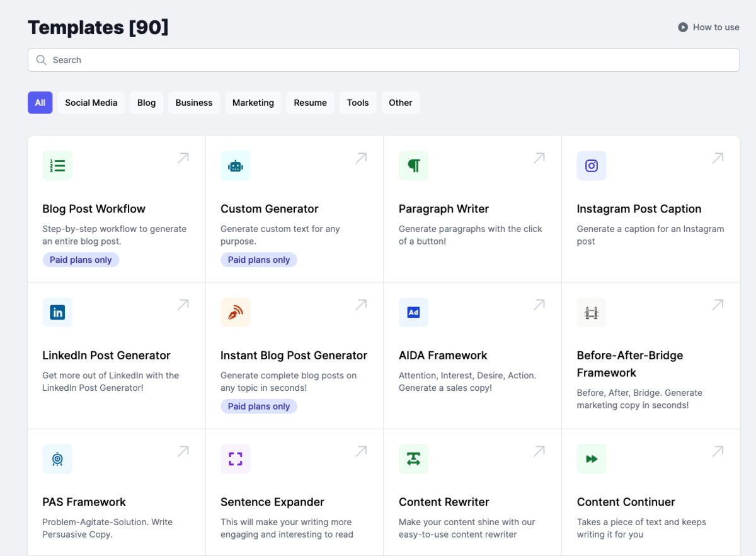Select the Paragraph Writer pilcrow icon

413,166
